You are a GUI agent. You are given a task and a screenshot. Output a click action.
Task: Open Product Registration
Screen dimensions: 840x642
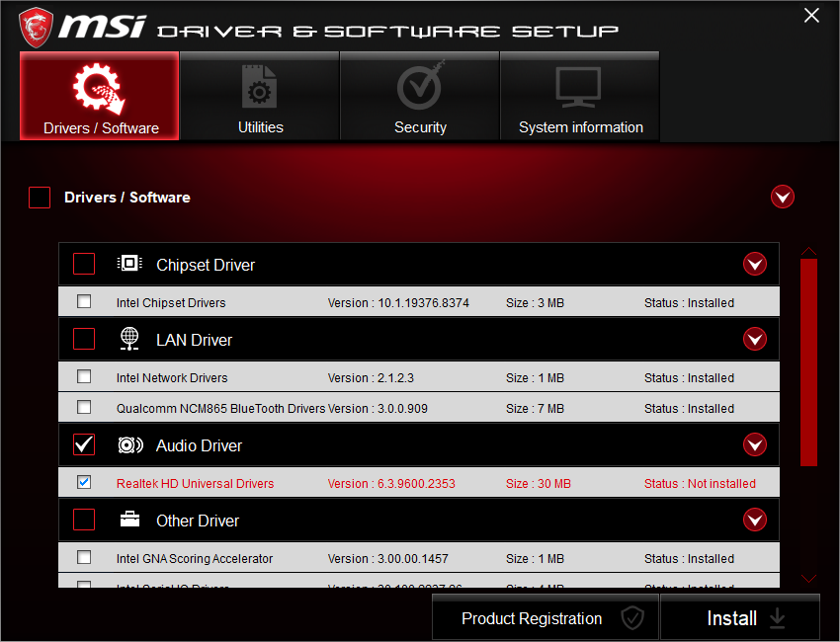point(546,617)
